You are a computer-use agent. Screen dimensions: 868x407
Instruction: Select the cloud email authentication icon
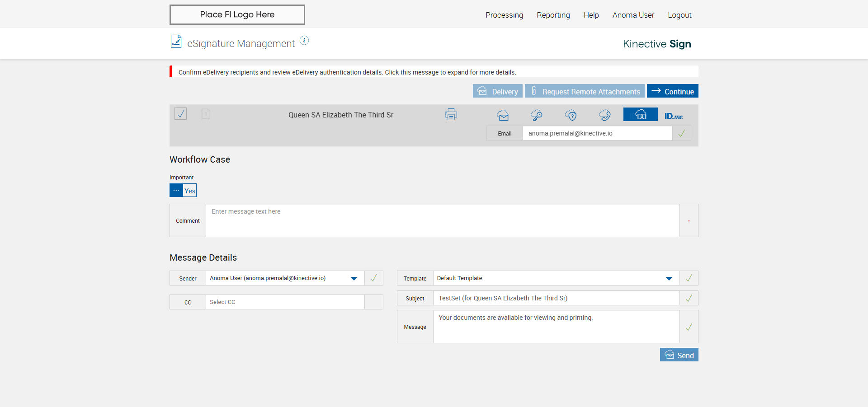(503, 115)
